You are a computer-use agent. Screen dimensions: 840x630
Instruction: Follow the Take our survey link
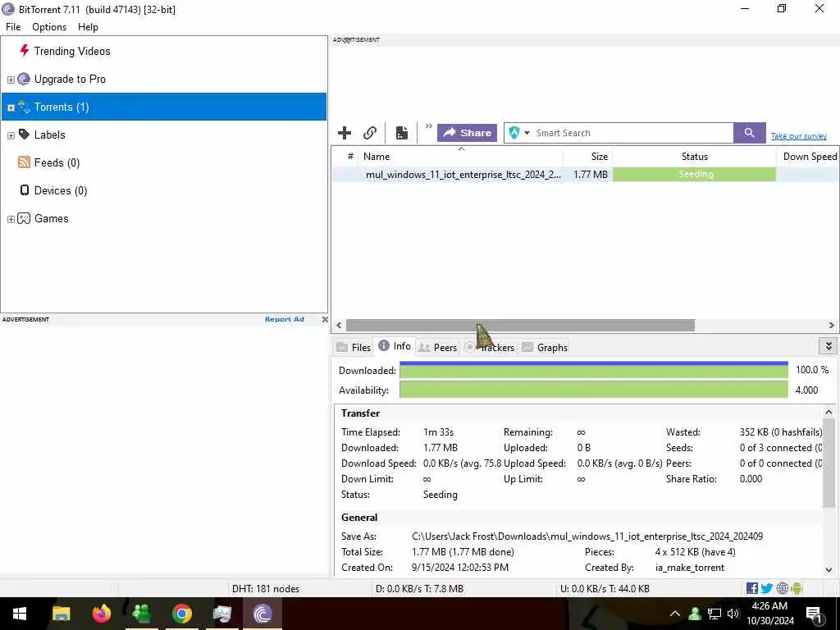799,136
